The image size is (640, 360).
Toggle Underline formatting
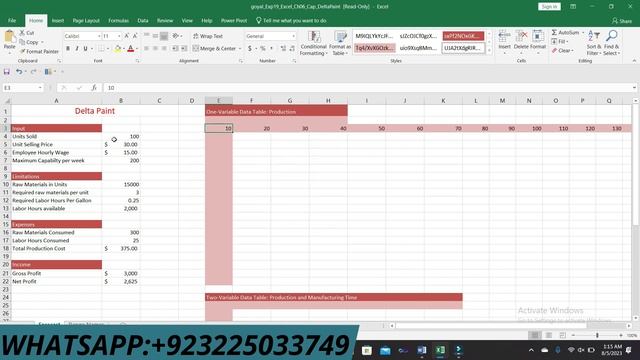pyautogui.click(x=85, y=49)
